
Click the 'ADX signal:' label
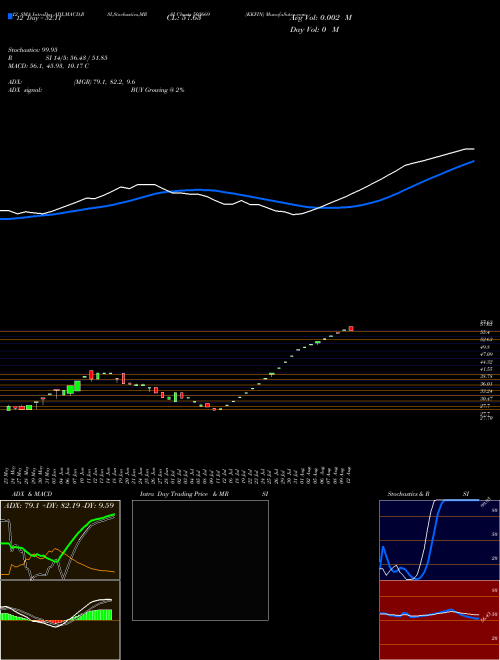click(24, 90)
